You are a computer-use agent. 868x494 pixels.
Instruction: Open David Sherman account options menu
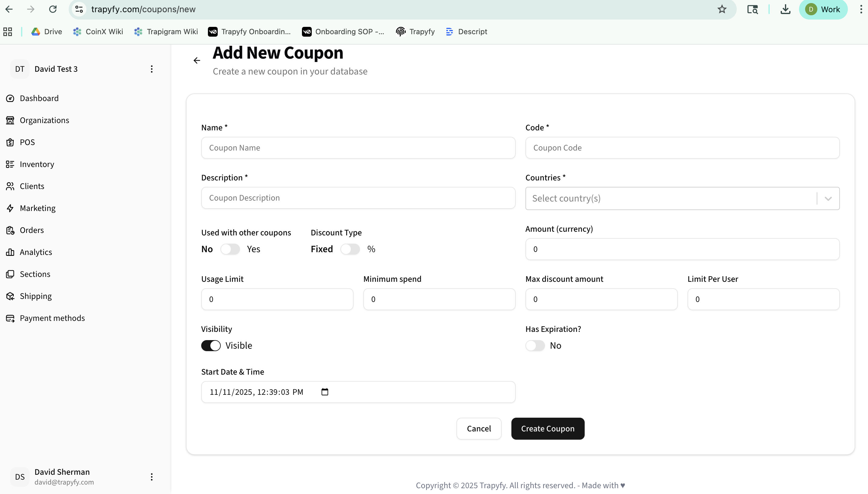[x=152, y=477]
